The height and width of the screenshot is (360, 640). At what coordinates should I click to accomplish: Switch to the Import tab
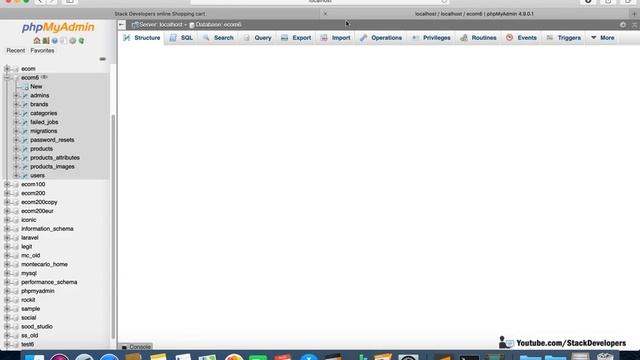point(336,38)
